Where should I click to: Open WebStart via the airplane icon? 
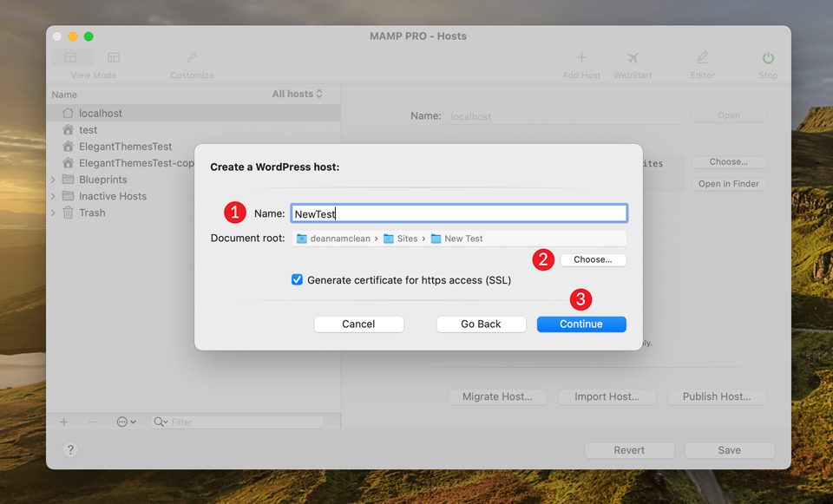point(633,58)
